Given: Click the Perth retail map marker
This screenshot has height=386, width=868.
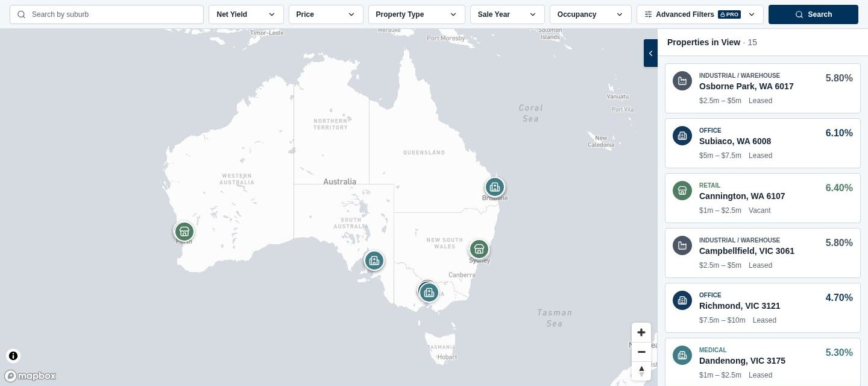Looking at the screenshot, I should coord(184,232).
